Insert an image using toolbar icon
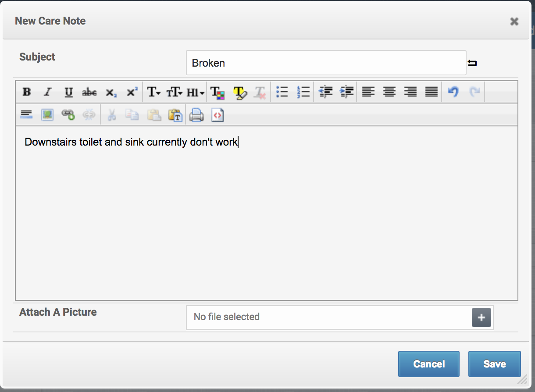Screen dimensions: 535x392 click(x=47, y=115)
